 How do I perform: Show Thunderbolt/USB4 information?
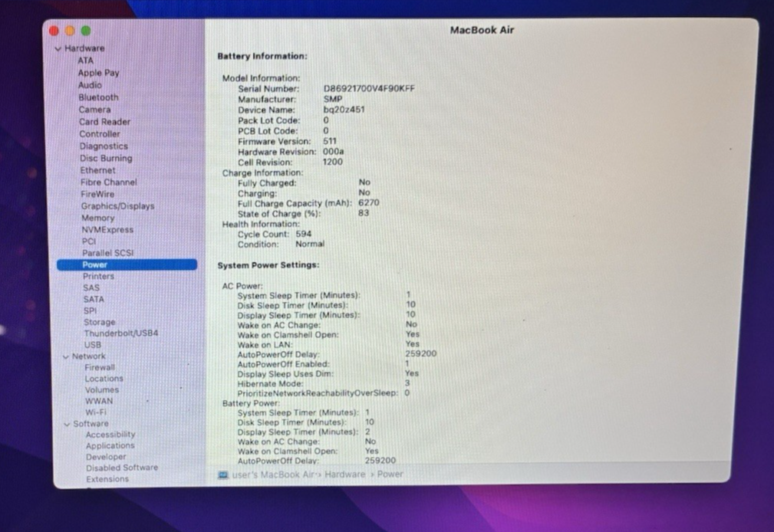(120, 333)
